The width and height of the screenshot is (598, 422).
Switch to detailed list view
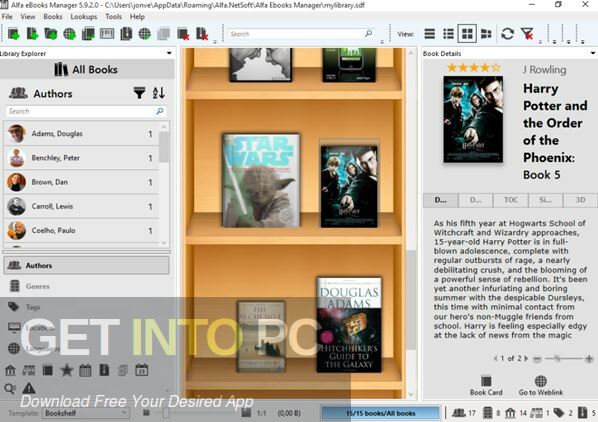(x=448, y=34)
